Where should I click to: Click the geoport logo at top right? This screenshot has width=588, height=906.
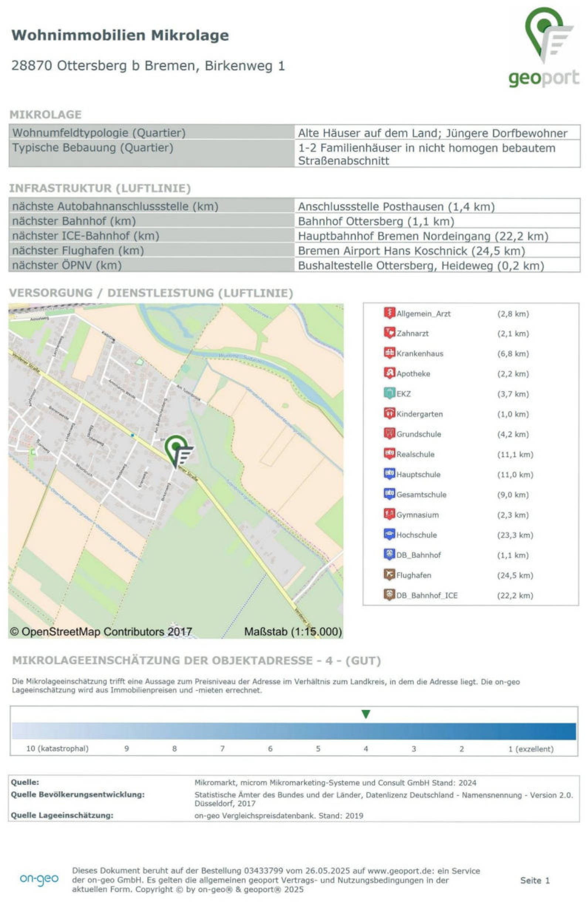point(545,47)
